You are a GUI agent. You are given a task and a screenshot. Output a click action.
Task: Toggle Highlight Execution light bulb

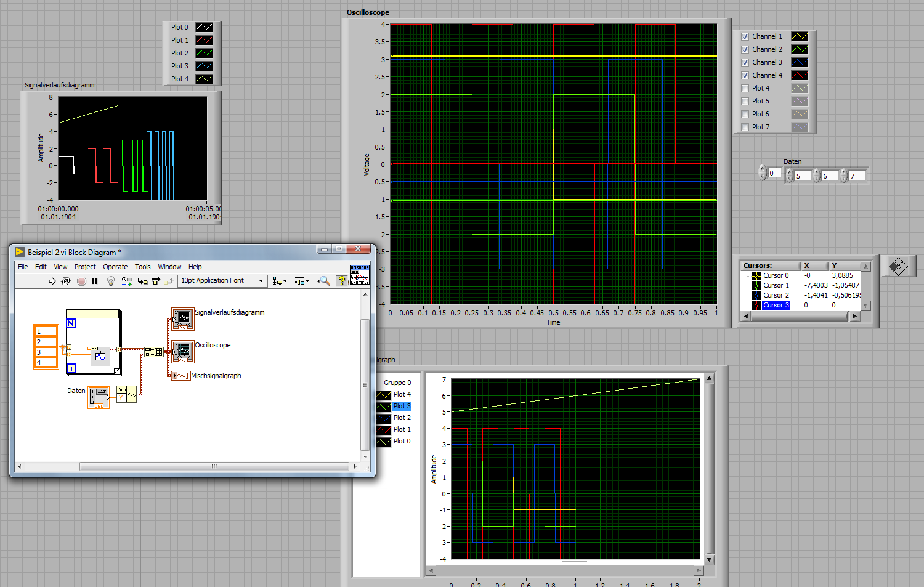111,281
